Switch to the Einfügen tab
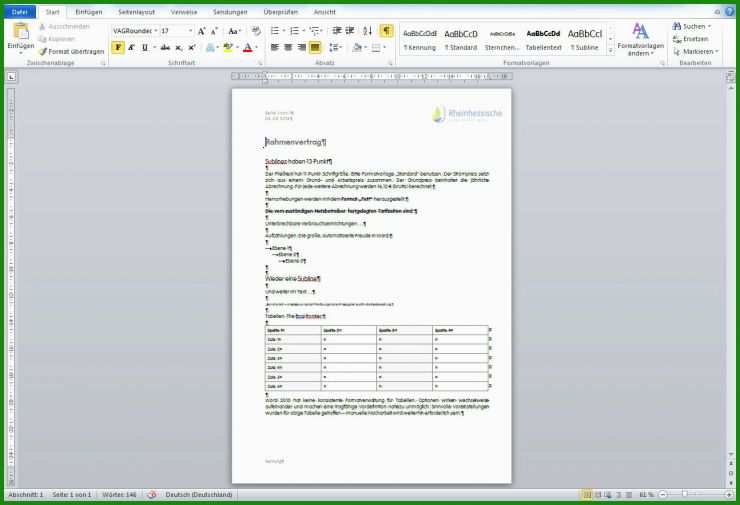Image resolution: width=740 pixels, height=505 pixels. pyautogui.click(x=89, y=12)
